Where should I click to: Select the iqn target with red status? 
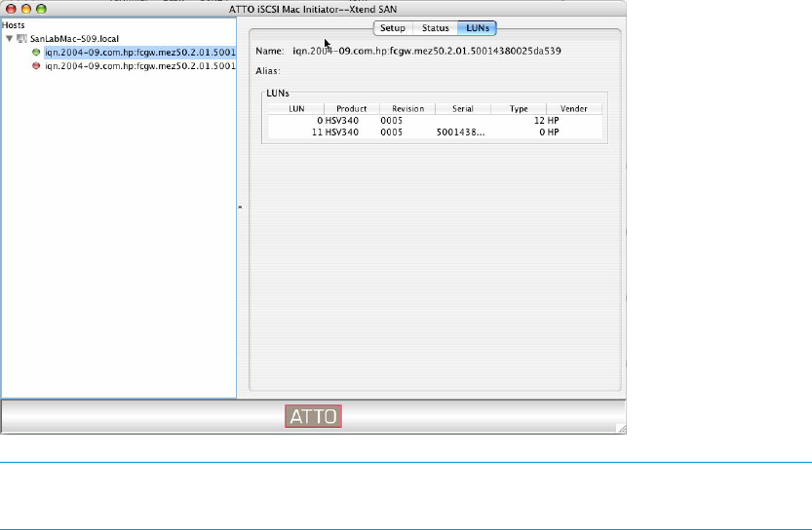(x=139, y=65)
